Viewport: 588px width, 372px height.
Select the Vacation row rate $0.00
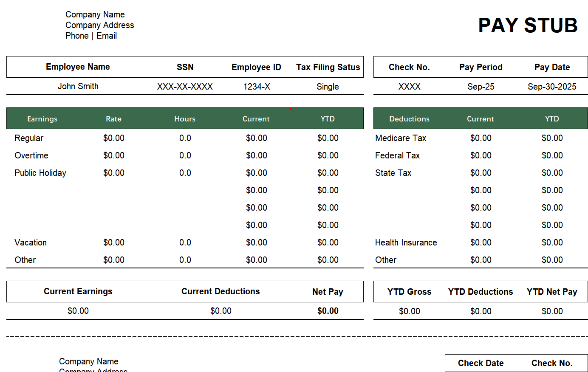tap(114, 242)
